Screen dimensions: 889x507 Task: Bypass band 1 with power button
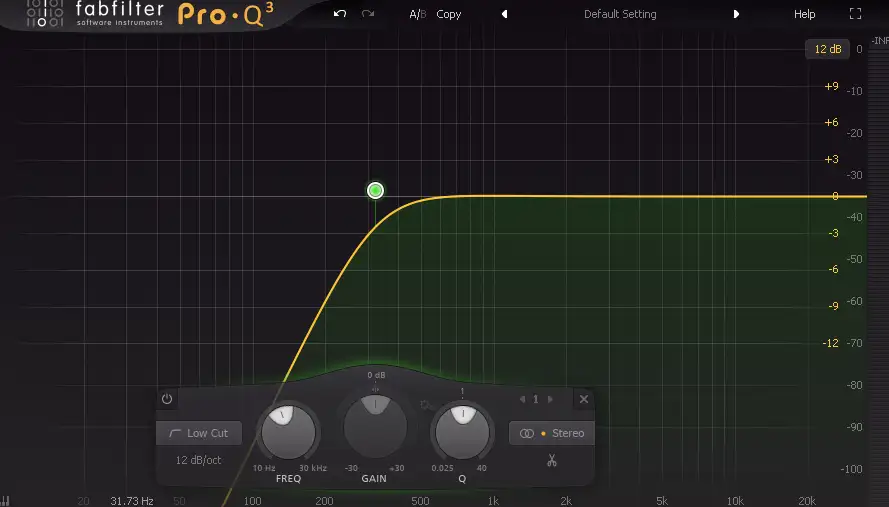167,399
